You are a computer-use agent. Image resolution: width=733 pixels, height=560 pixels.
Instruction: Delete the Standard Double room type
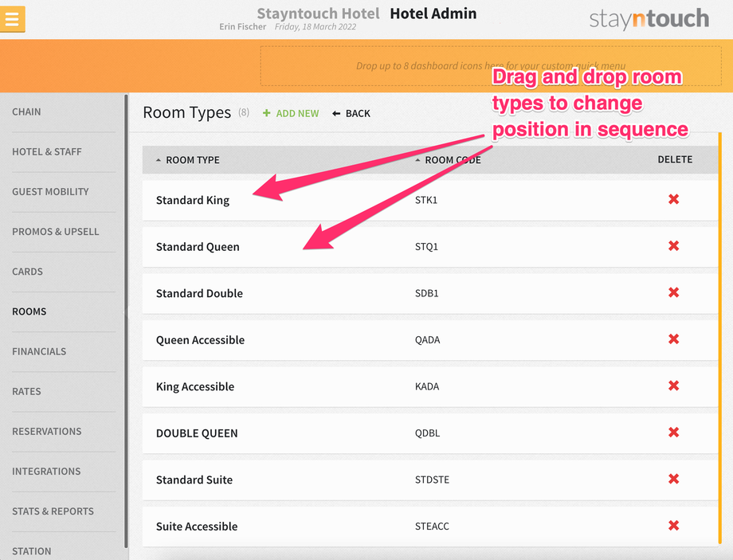pyautogui.click(x=673, y=292)
